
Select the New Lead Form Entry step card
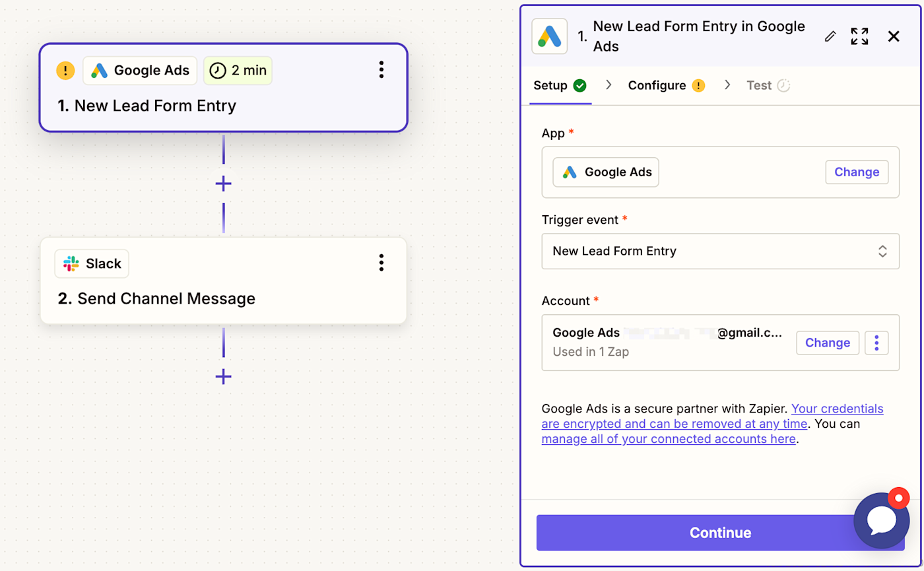223,88
